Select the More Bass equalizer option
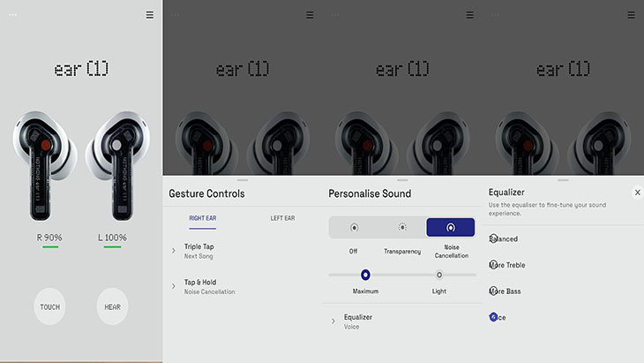The height and width of the screenshot is (363, 644). [x=505, y=291]
